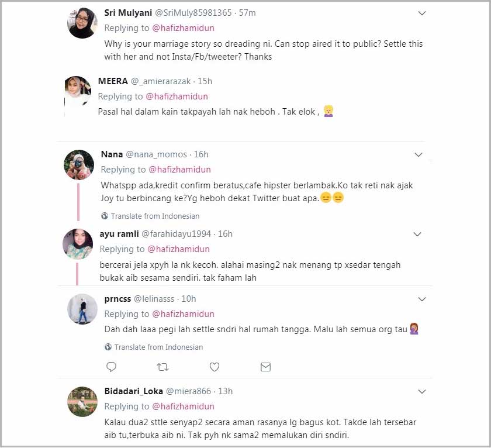Like prncss's tweet with the heart icon
This screenshot has width=491, height=448.
pos(214,367)
